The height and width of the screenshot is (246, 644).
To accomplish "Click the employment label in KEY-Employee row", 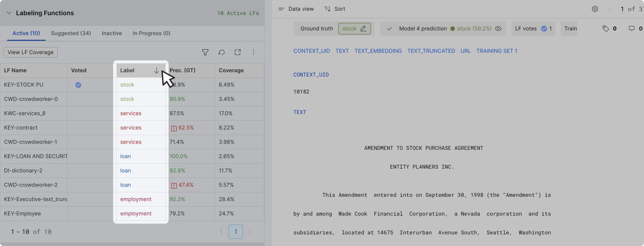I will (136, 213).
